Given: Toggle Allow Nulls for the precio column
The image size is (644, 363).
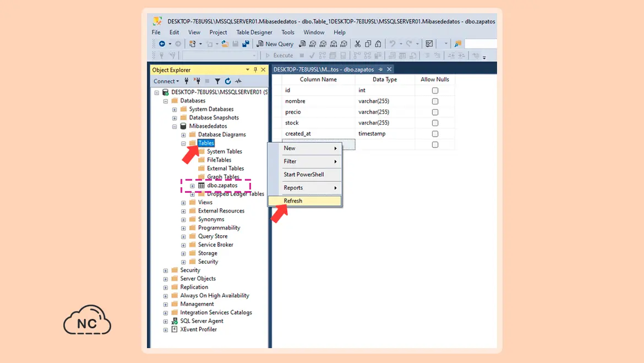Looking at the screenshot, I should (x=435, y=112).
